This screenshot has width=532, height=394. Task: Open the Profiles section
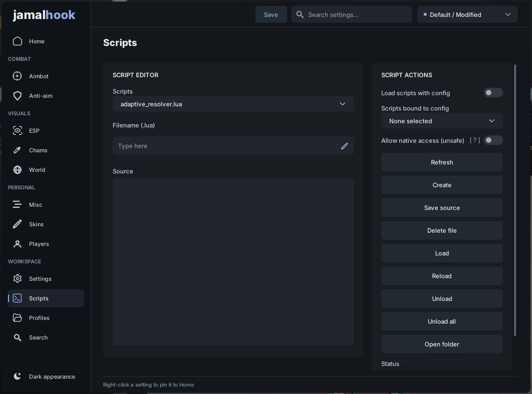46,318
